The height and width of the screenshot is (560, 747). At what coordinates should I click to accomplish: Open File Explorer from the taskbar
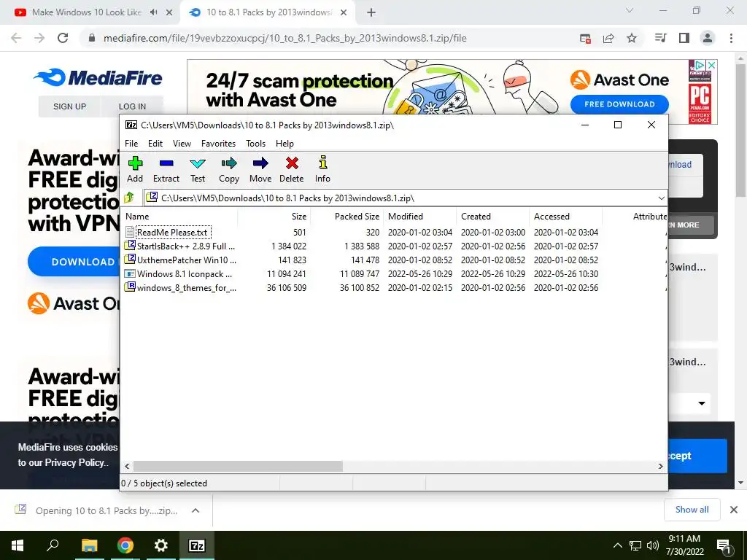pyautogui.click(x=90, y=545)
